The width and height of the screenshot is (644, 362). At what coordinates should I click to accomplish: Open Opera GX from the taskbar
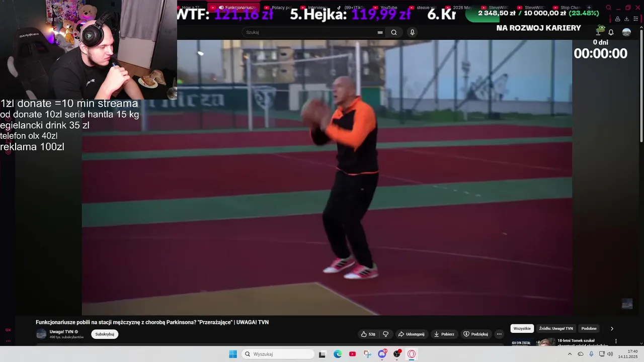[412, 354]
